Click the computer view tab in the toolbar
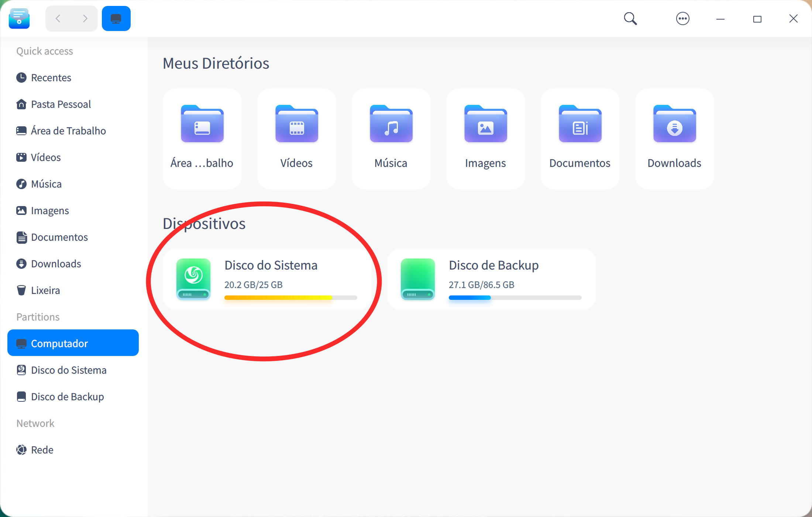812x517 pixels. pyautogui.click(x=116, y=18)
